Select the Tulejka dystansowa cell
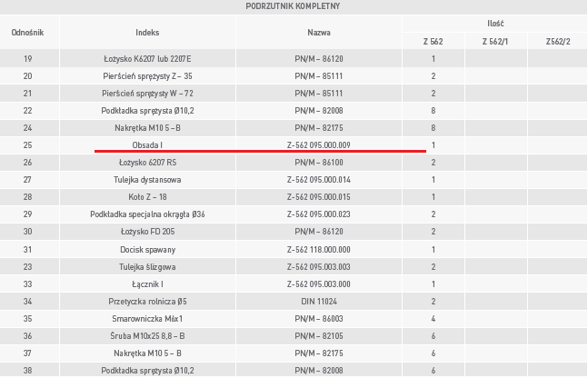The height and width of the screenshot is (378, 588). pos(147,180)
